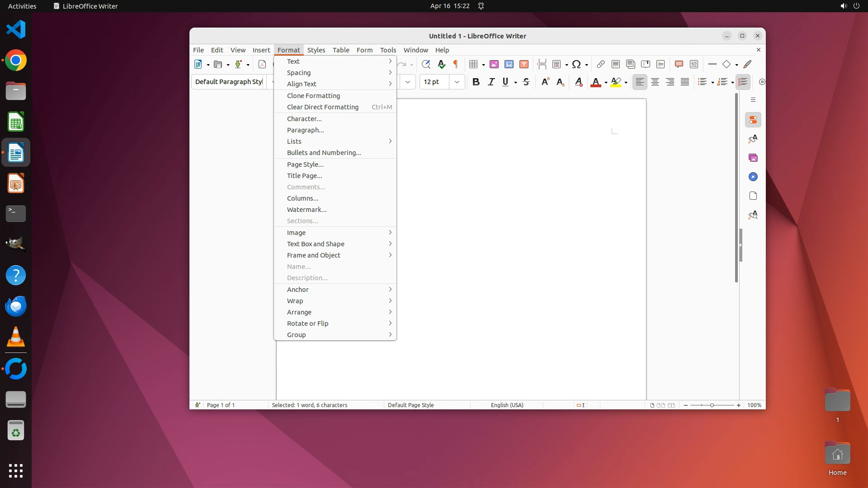Click the zoom slider in status bar
This screenshot has height=488, width=868.
click(712, 405)
